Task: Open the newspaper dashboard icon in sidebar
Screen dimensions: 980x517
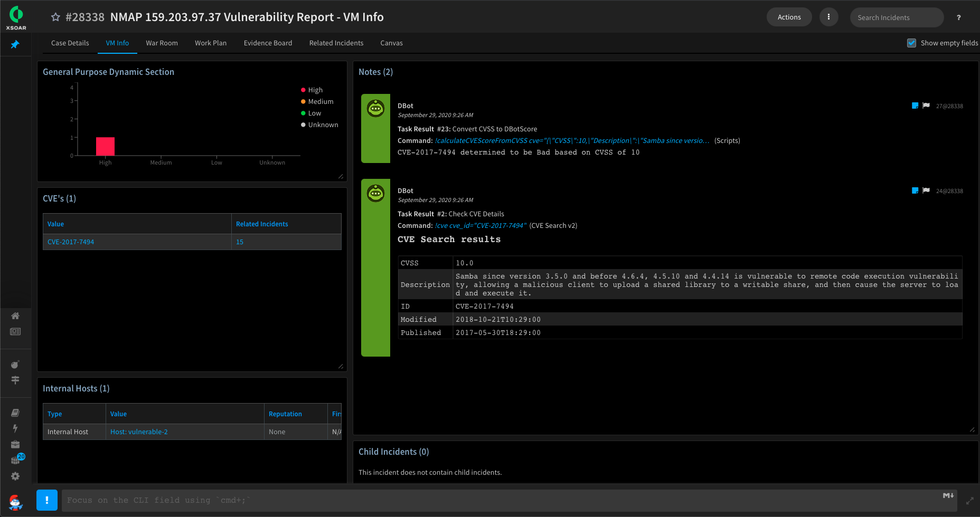Action: 15,331
